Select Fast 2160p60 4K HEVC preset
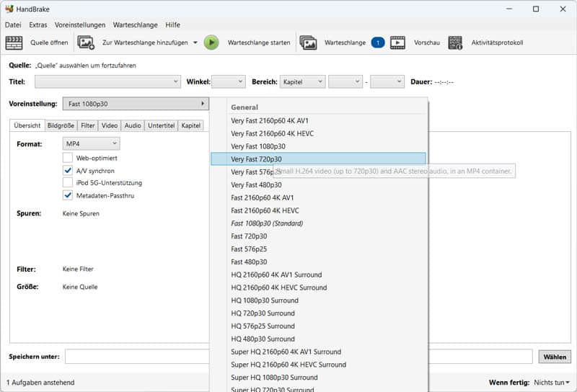 [x=318, y=210]
